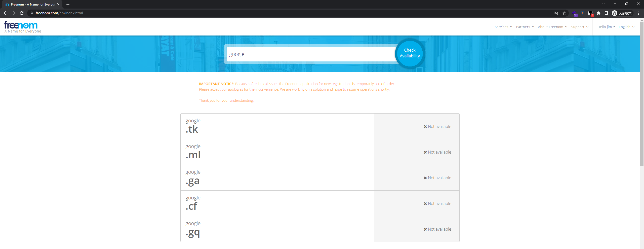
Task: Click the orange key extension icon
Action: [582, 13]
